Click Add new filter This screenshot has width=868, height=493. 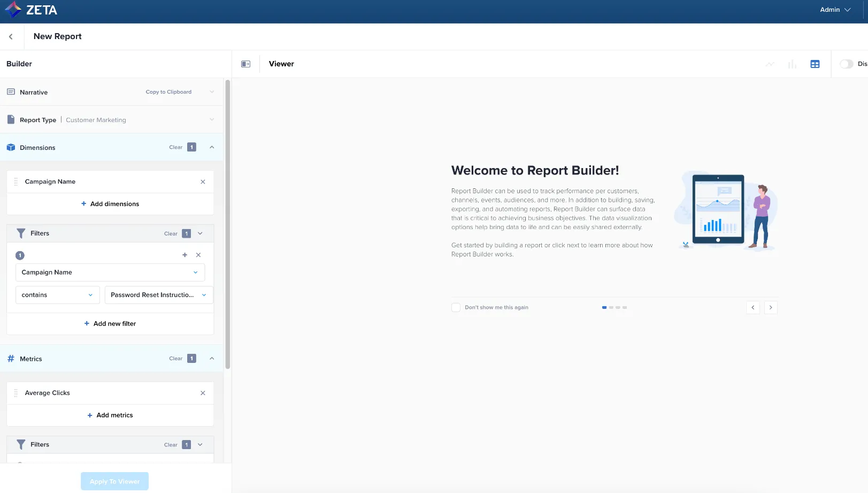click(110, 324)
